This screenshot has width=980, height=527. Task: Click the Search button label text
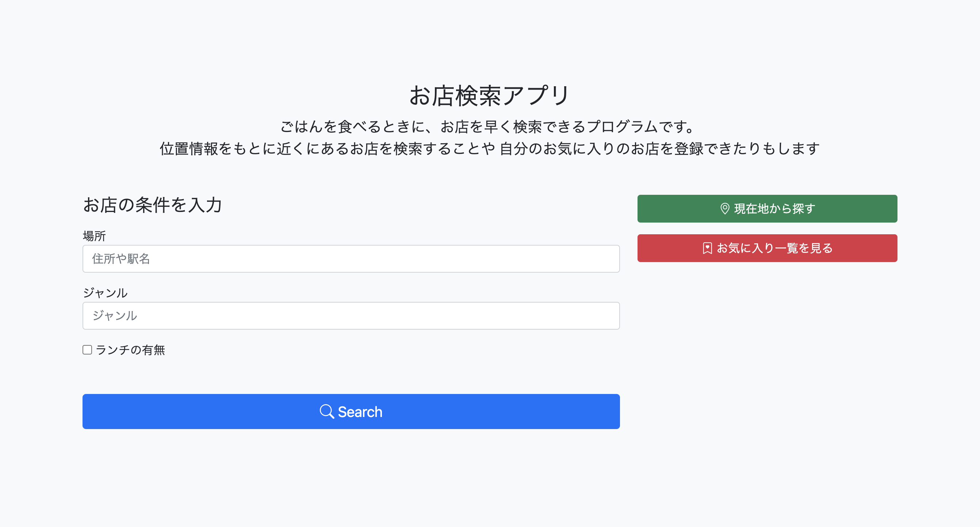(x=360, y=412)
